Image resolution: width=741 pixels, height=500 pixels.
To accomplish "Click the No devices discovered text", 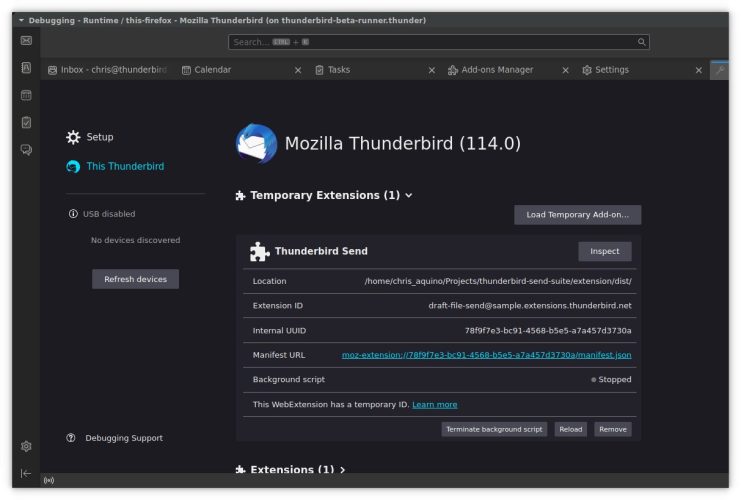I will coord(136,240).
